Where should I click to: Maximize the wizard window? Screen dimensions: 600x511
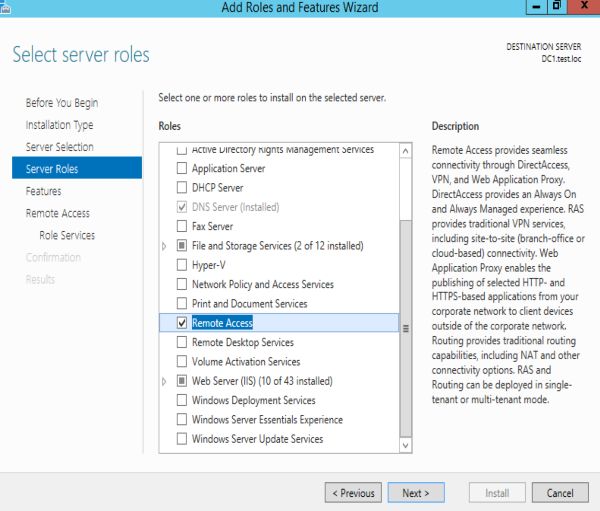[x=557, y=6]
